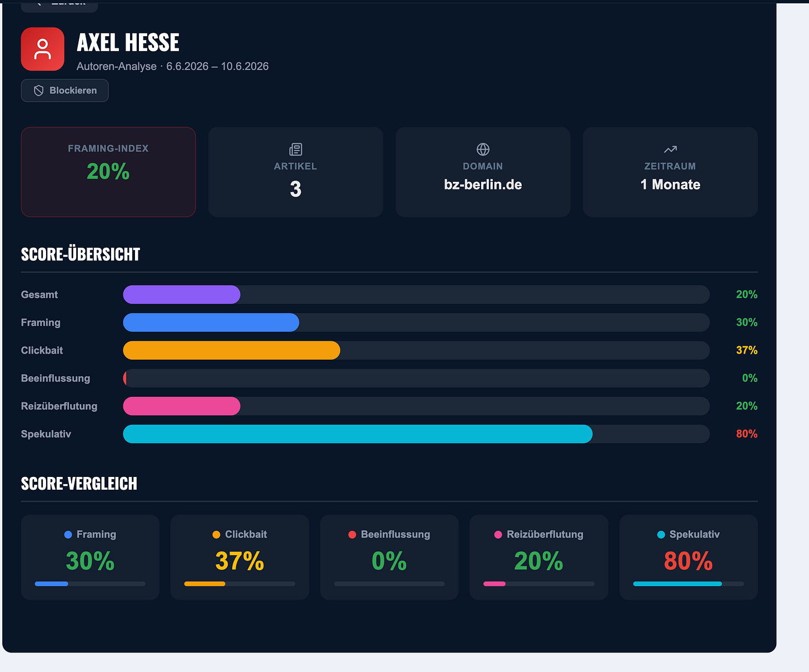Click the orange Clickbait progress bar
The width and height of the screenshot is (809, 672).
pyautogui.click(x=232, y=350)
